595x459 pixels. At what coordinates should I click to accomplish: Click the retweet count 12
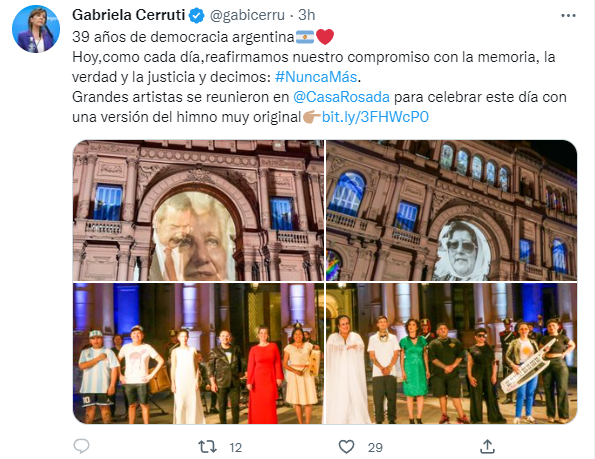pyautogui.click(x=235, y=448)
